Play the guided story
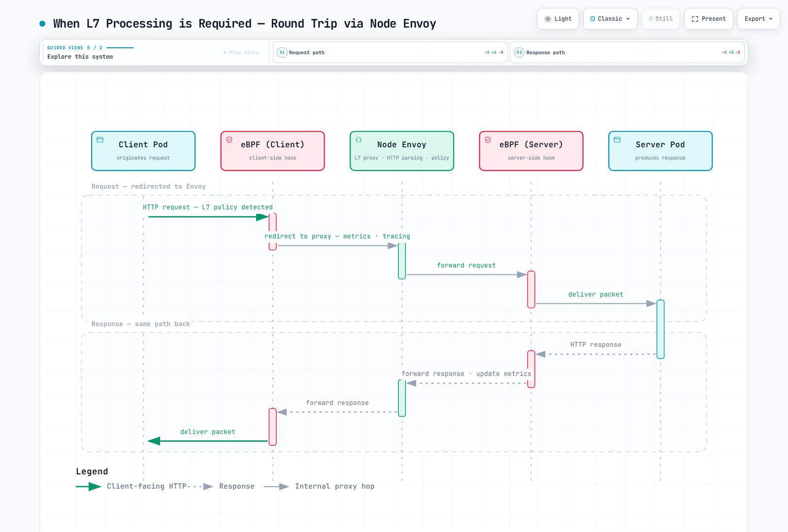788x532 pixels. point(241,53)
